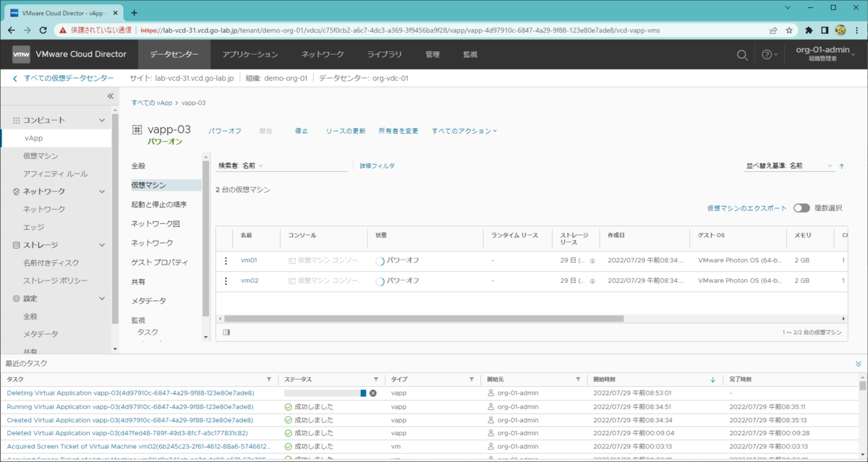Viewport: 868px width, 462px height.
Task: Open the 詳細フィルタ link
Action: click(378, 166)
